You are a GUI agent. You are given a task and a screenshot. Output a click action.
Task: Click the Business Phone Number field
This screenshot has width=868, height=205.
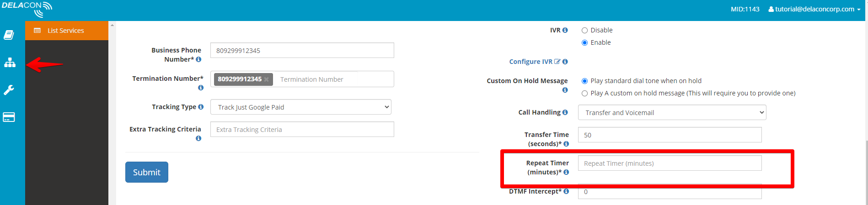point(302,50)
